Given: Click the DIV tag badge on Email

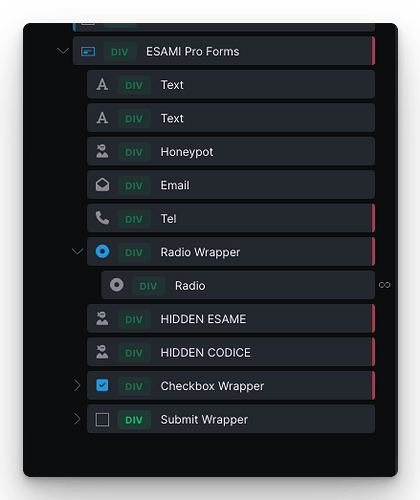Looking at the screenshot, I should (x=134, y=185).
